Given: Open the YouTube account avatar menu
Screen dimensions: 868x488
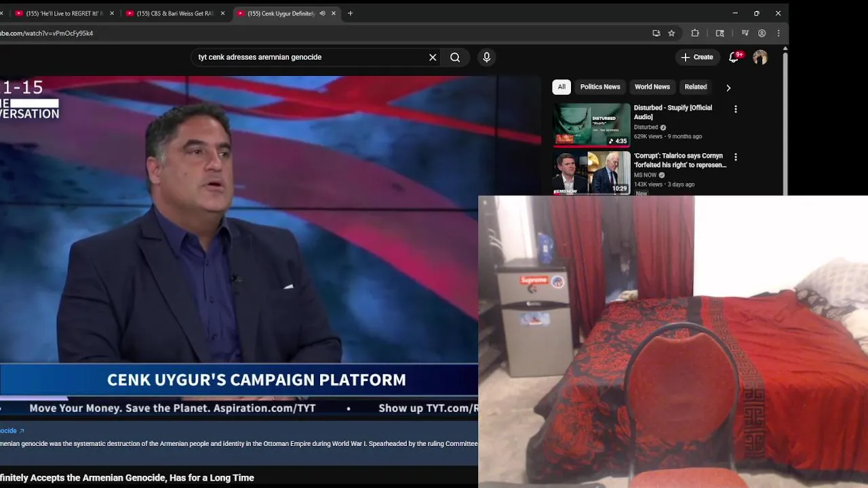Looking at the screenshot, I should point(760,58).
